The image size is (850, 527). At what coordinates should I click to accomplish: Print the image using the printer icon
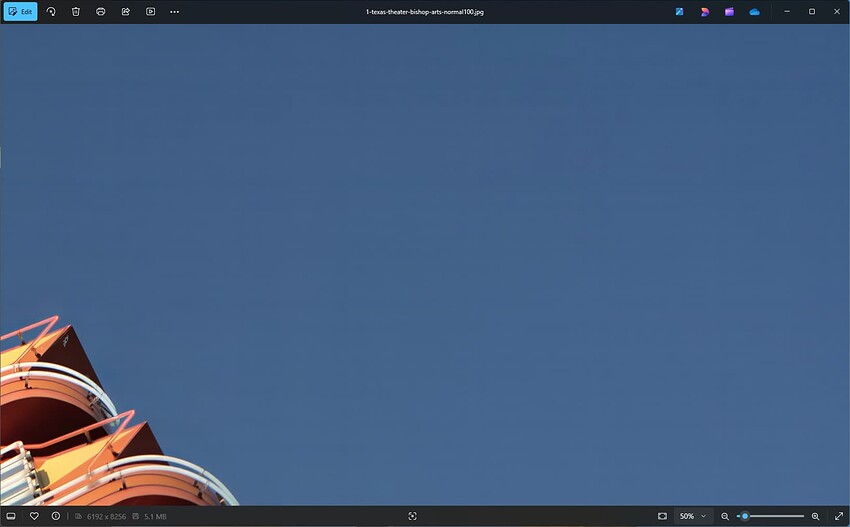(101, 11)
